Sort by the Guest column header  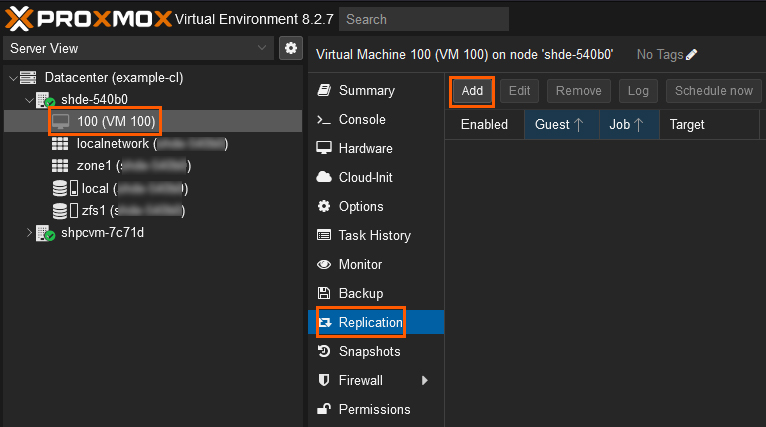[x=562, y=125]
